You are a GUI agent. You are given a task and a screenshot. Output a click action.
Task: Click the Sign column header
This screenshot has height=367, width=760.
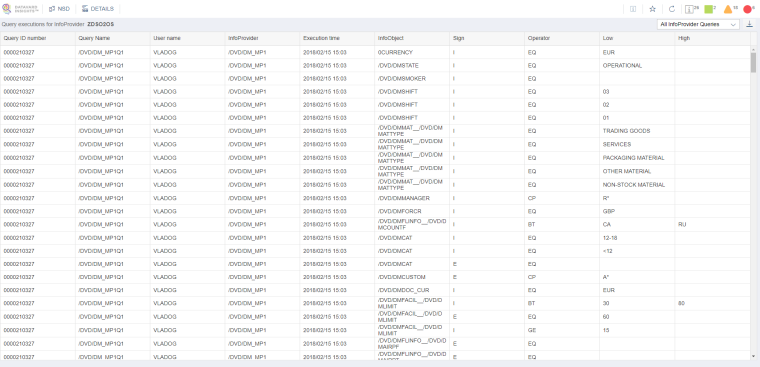click(487, 38)
